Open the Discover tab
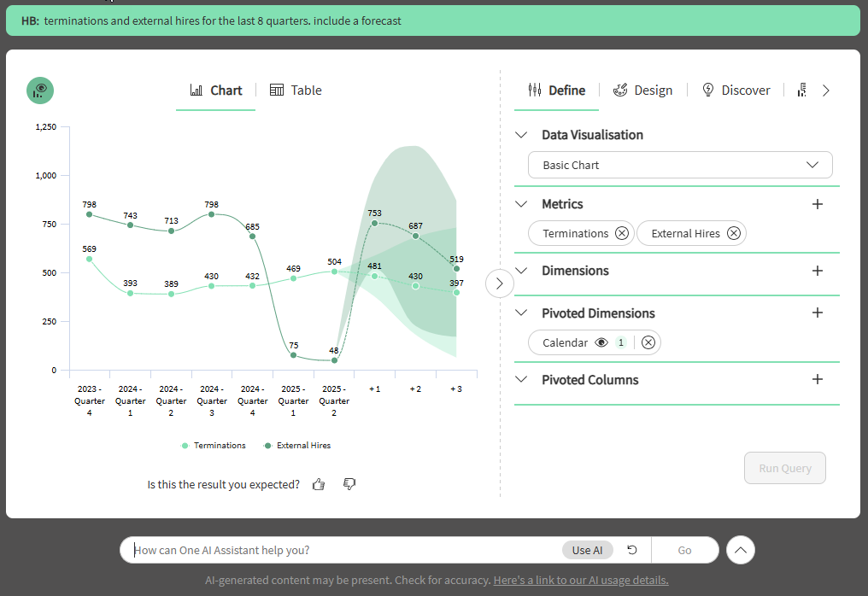Image resolution: width=868 pixels, height=596 pixels. 736,91
